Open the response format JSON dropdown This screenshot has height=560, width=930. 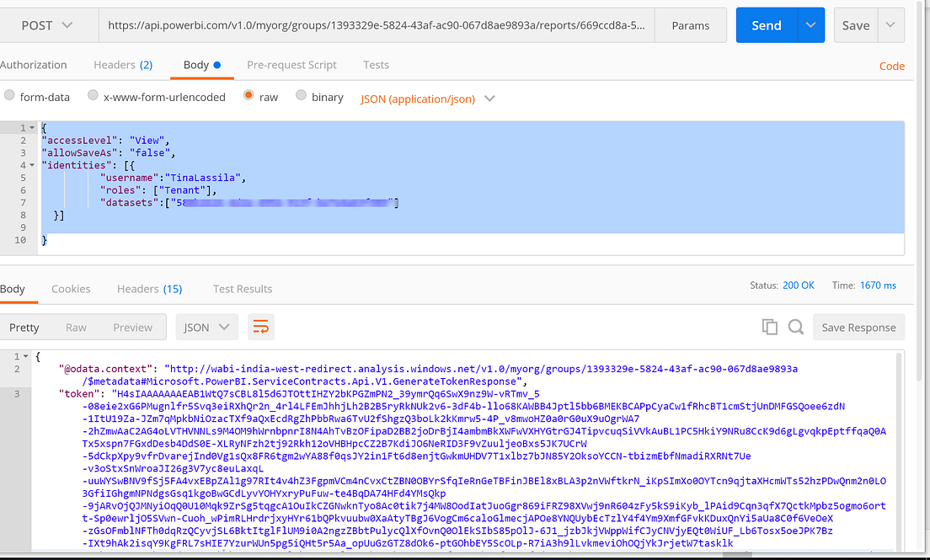click(206, 327)
